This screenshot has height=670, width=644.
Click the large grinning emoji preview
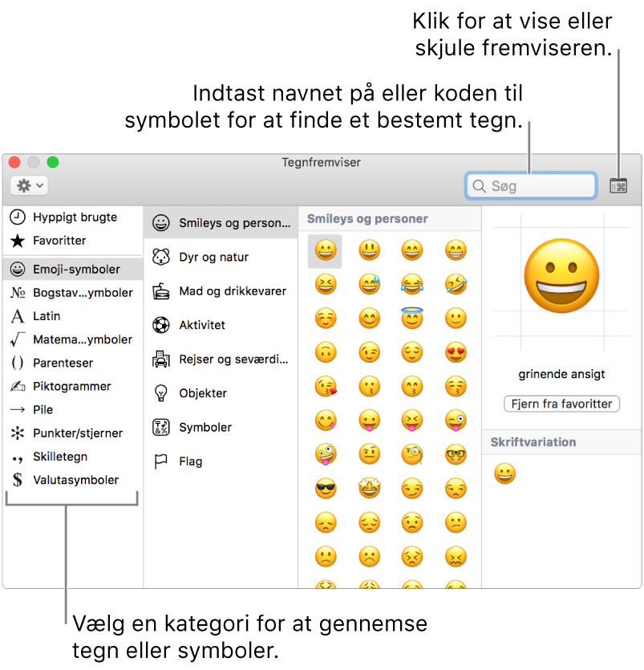coord(561,276)
